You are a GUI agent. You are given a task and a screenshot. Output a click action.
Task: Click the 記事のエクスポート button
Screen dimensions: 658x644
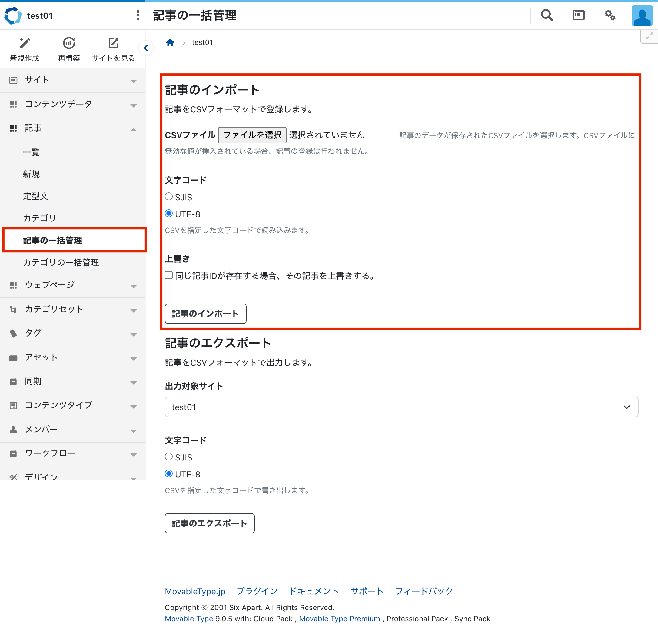209,523
